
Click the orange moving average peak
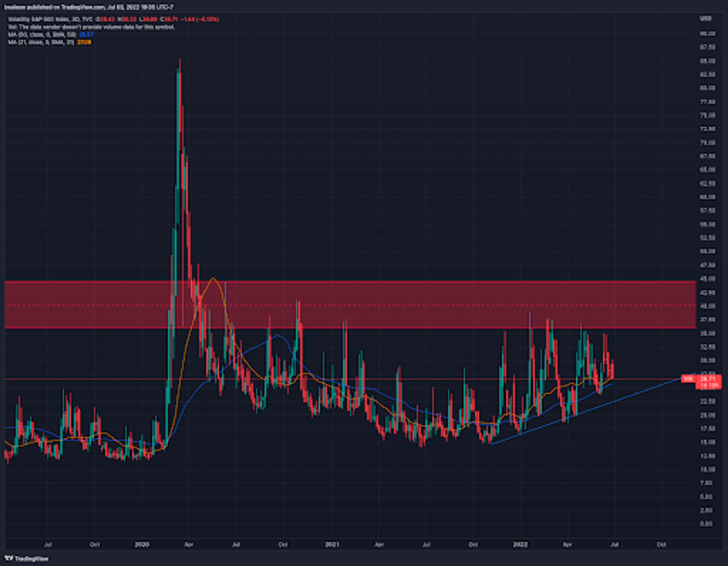pyautogui.click(x=213, y=278)
